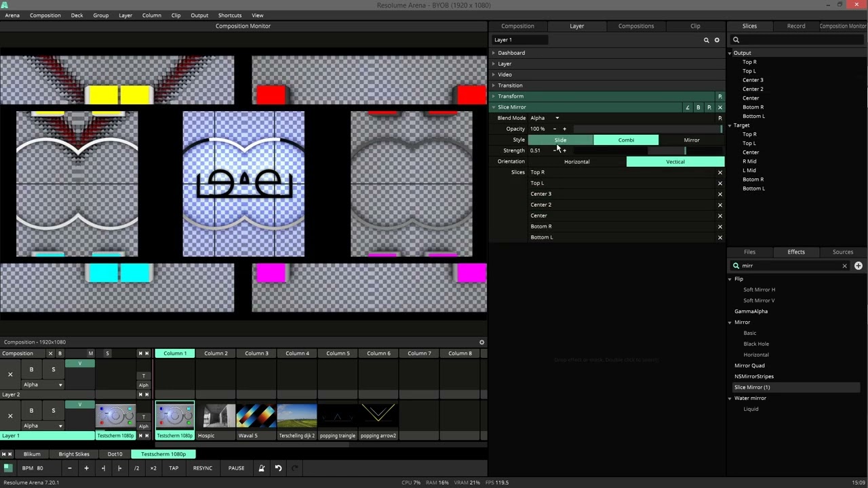868x488 pixels.
Task: Switch to the Compositions tab
Action: tap(636, 26)
